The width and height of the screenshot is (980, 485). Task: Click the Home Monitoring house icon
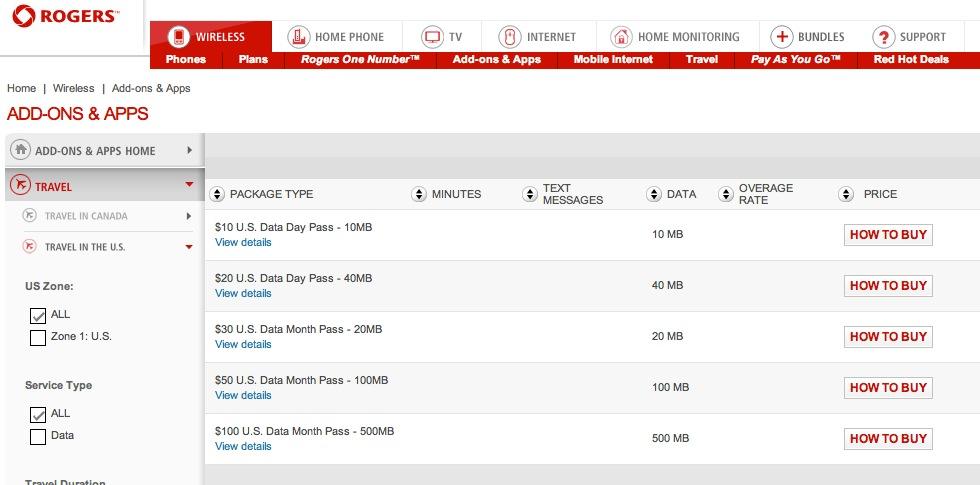tap(621, 37)
